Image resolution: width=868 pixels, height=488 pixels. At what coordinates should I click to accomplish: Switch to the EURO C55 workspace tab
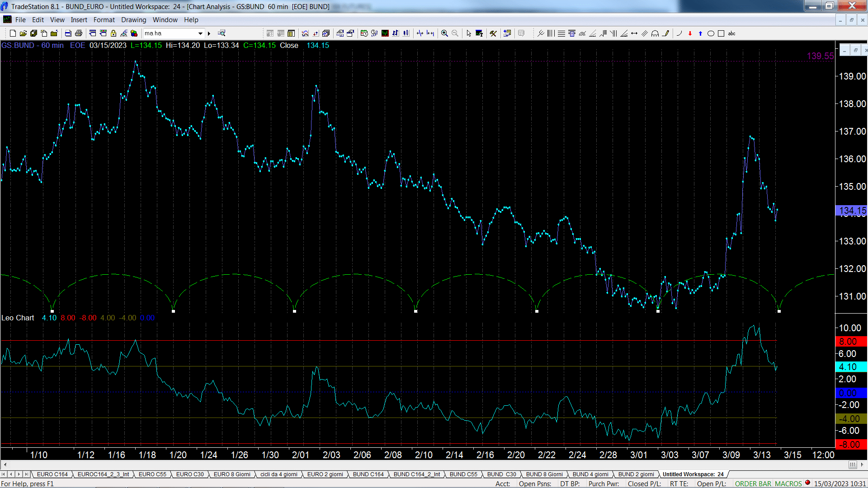[152, 474]
